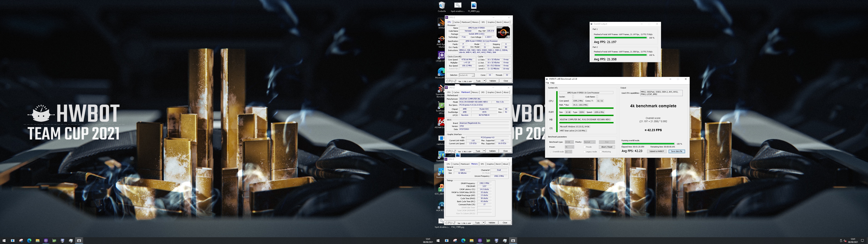
Task: Click the DRAM Frequency field in Memory CPU-Z
Action: click(x=484, y=183)
